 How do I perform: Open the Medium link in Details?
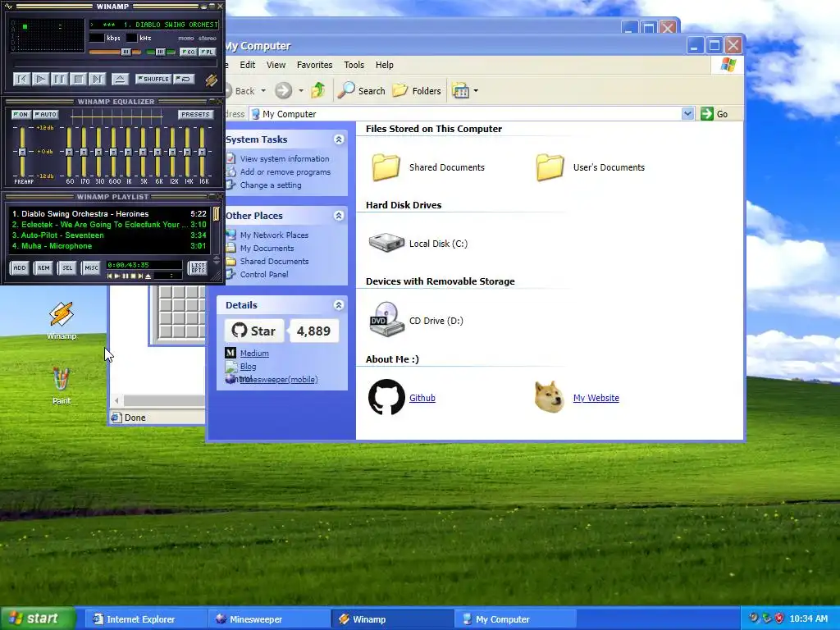click(254, 353)
